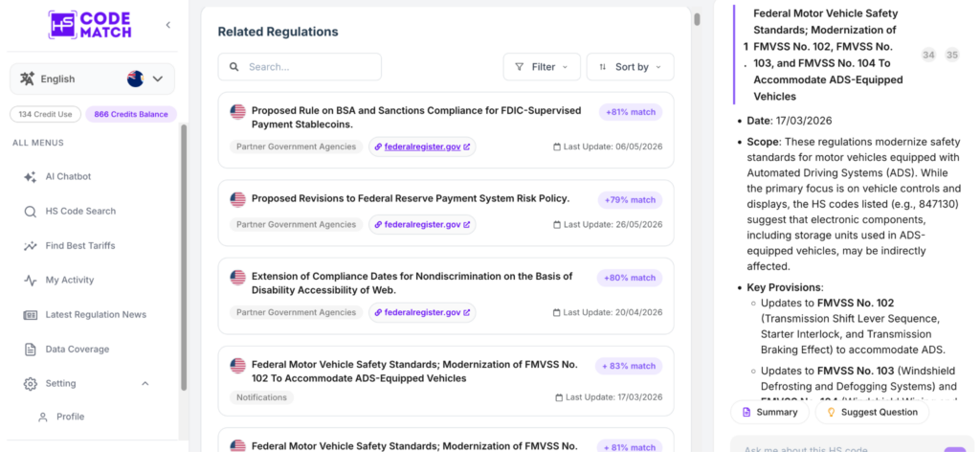Collapse the sidebar with the chevron arrow
980x452 pixels.
tap(167, 25)
